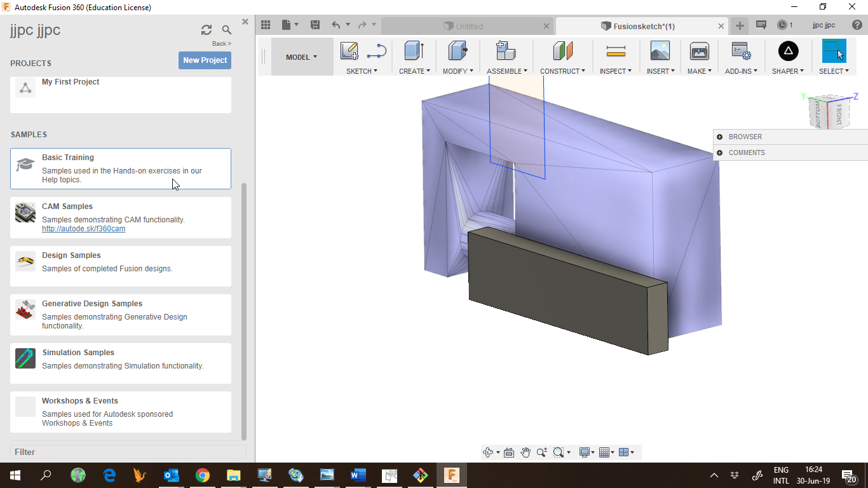
Task: Expand the CREATE menu
Action: click(414, 71)
